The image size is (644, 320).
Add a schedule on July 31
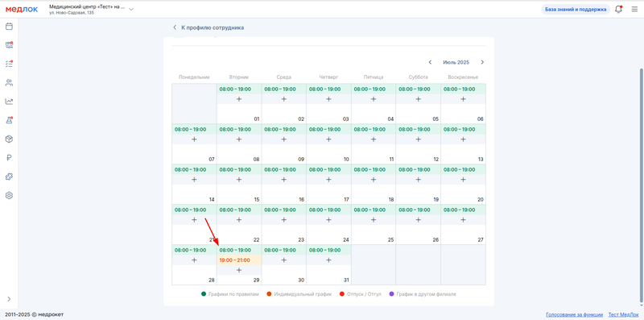click(328, 260)
